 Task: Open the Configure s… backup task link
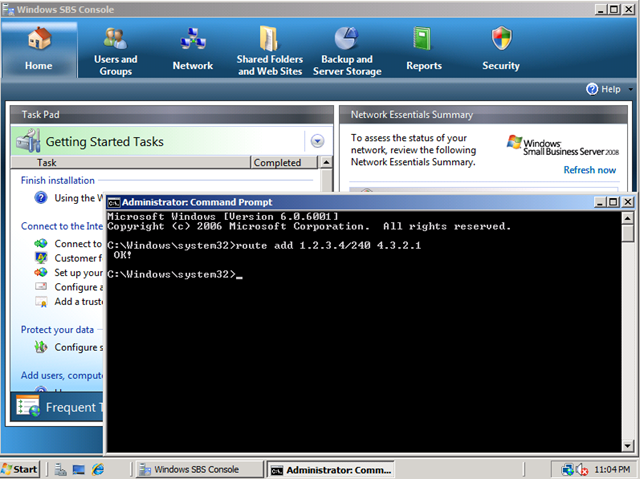coord(79,347)
